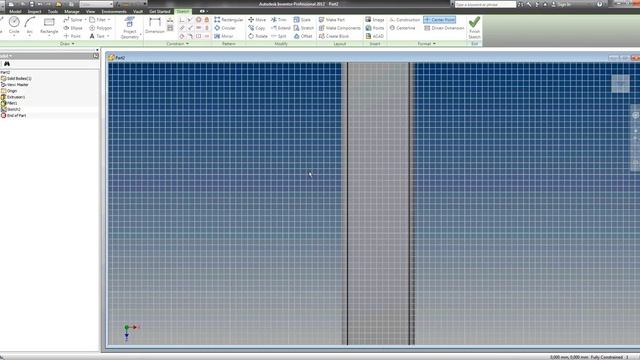The image size is (640, 360).
Task: Activate the Split tool
Action: coord(279,36)
